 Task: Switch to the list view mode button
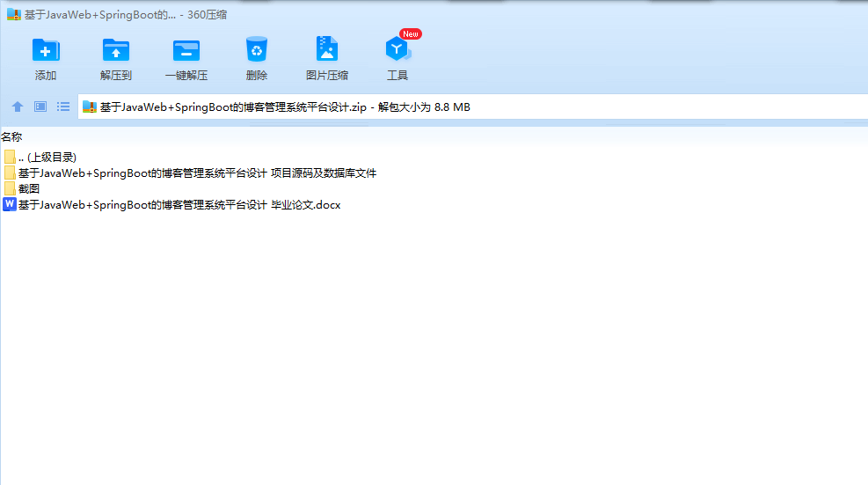coord(63,107)
